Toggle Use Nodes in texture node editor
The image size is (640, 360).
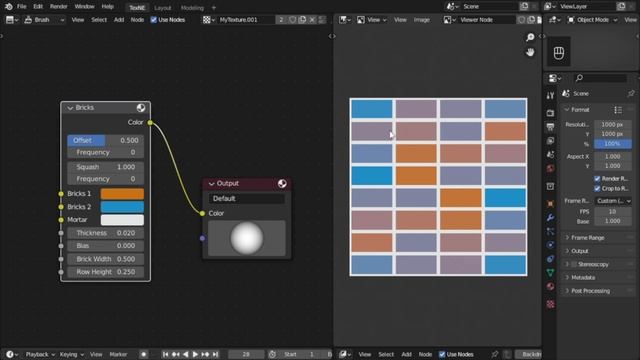153,20
